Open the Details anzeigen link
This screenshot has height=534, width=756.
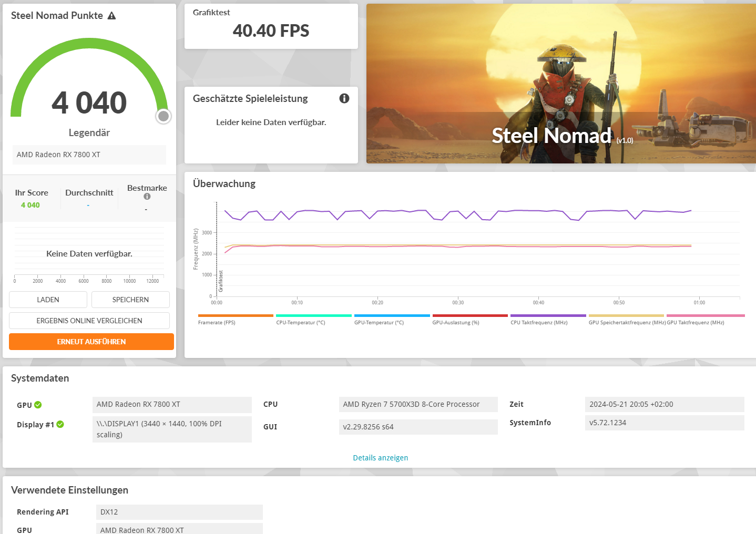click(381, 458)
